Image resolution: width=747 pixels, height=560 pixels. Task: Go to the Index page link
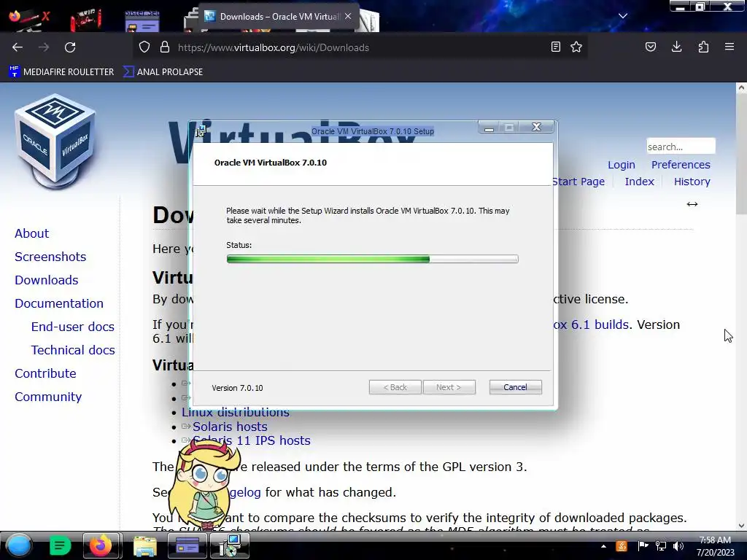[x=639, y=182]
